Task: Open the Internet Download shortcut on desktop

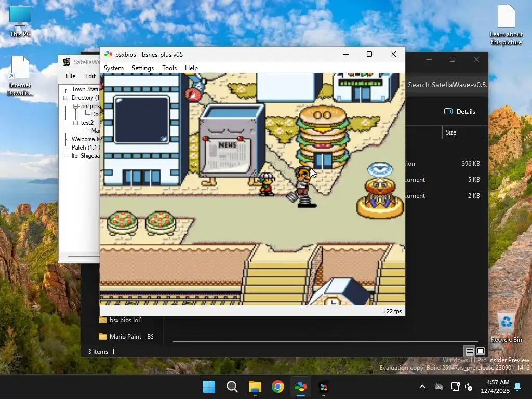Action: tap(20, 76)
